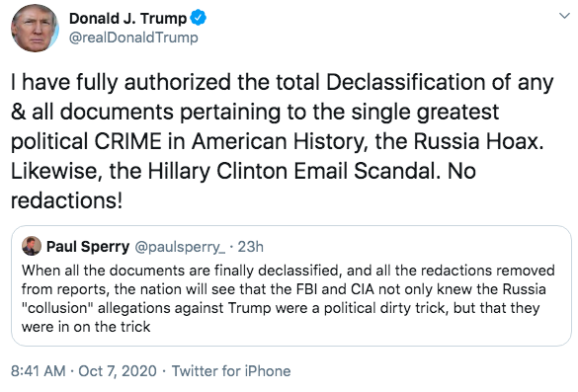Click the words Russia Hoax in the main tweet
The height and width of the screenshot is (392, 578).
(x=478, y=141)
